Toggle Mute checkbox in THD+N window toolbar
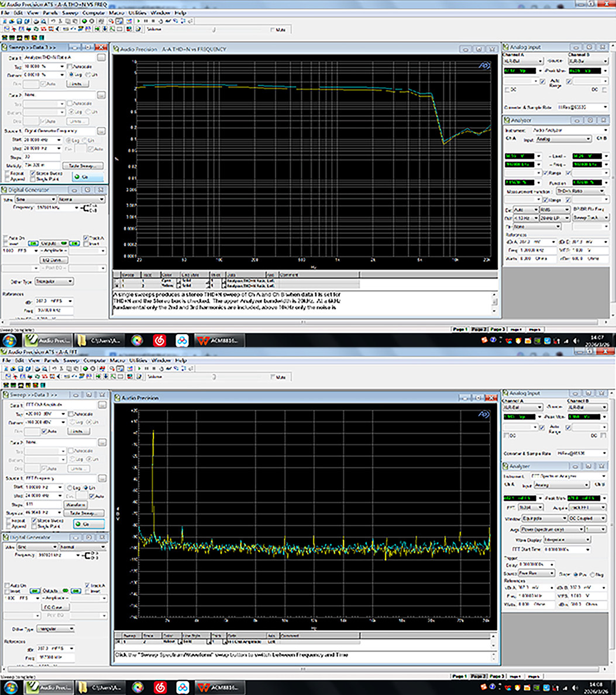Image resolution: width=616 pixels, height=695 pixels. pos(273,30)
